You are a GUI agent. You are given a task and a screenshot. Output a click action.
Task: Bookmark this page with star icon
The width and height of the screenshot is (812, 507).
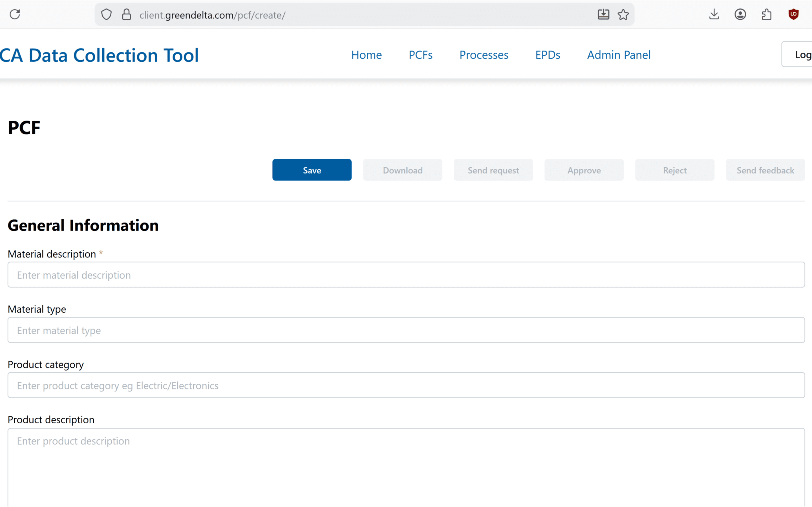coord(623,14)
